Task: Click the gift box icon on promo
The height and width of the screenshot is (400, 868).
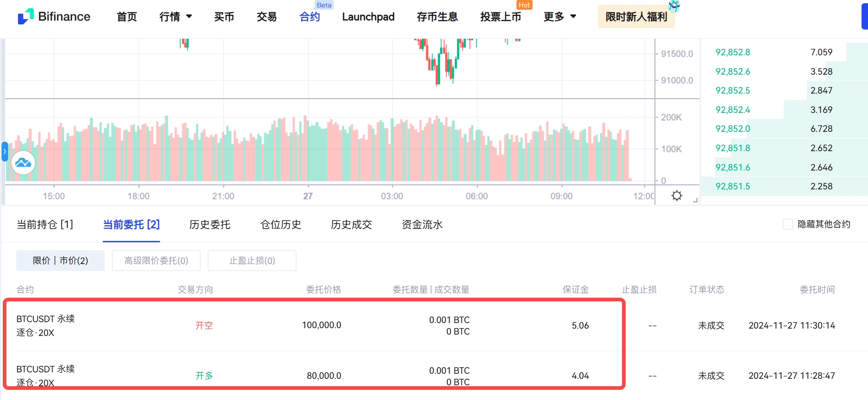Action: pyautogui.click(x=674, y=6)
